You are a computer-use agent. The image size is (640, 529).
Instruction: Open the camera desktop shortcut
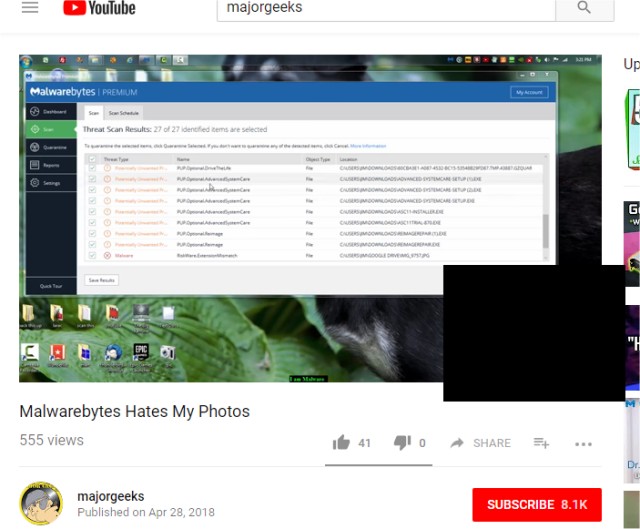(168, 353)
